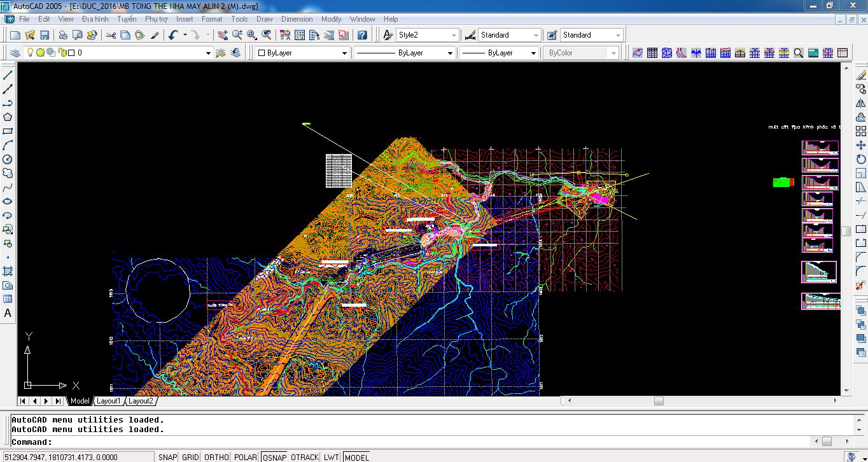The width and height of the screenshot is (868, 462).
Task: Select the Hatch tool in Draw toolbar
Action: [8, 271]
